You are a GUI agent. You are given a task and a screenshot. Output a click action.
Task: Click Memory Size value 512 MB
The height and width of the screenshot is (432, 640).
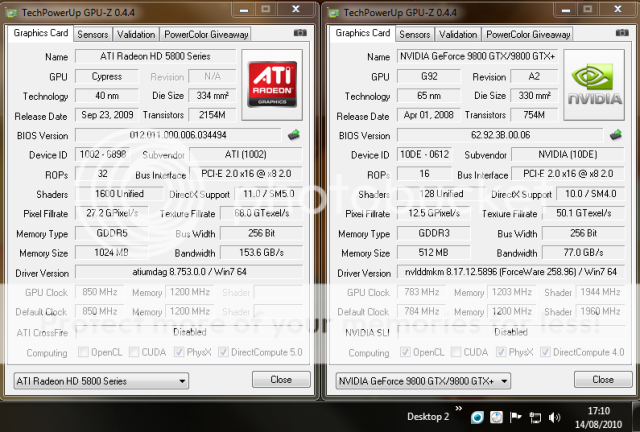tap(434, 253)
